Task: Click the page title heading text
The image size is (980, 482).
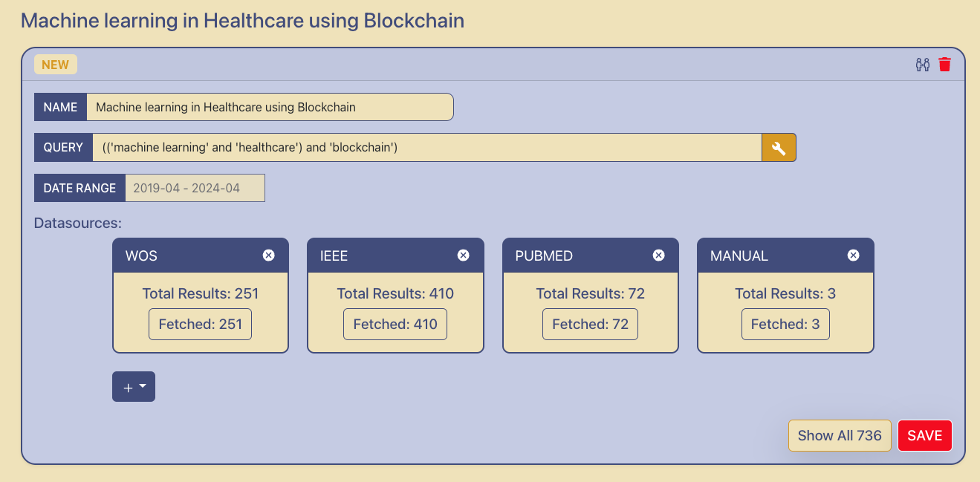Action: coord(242,20)
